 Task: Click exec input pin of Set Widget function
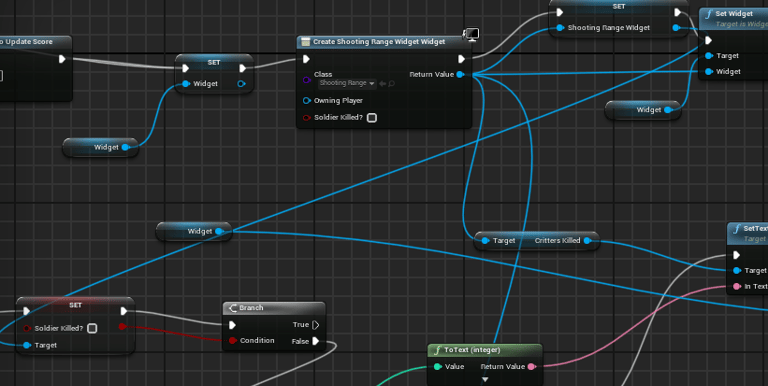click(708, 40)
